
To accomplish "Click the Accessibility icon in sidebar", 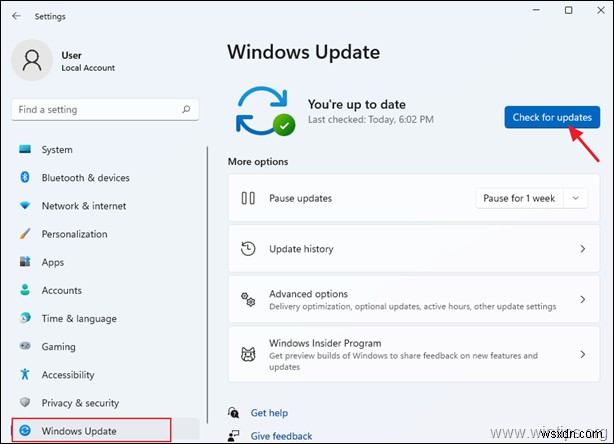I will 25,375.
